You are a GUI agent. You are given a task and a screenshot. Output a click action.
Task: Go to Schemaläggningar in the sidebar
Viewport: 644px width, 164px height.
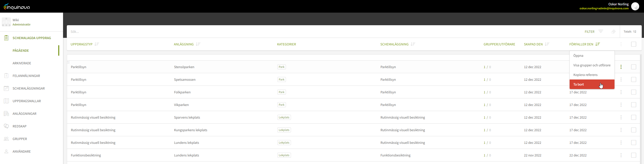28,88
